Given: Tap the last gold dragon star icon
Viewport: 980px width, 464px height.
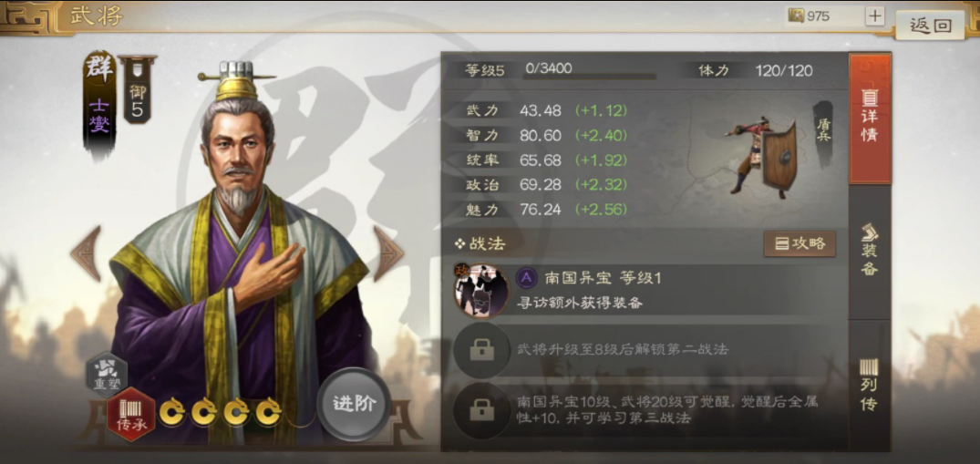Looking at the screenshot, I should tap(268, 413).
